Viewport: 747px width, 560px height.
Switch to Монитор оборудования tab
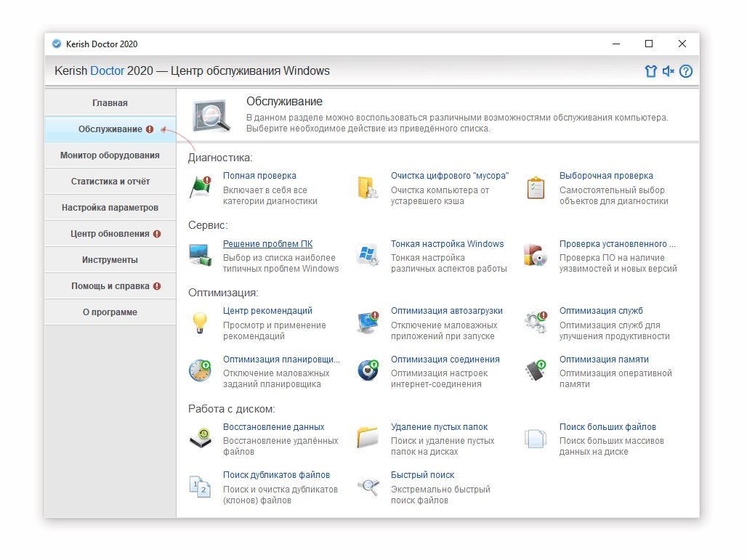(x=110, y=155)
